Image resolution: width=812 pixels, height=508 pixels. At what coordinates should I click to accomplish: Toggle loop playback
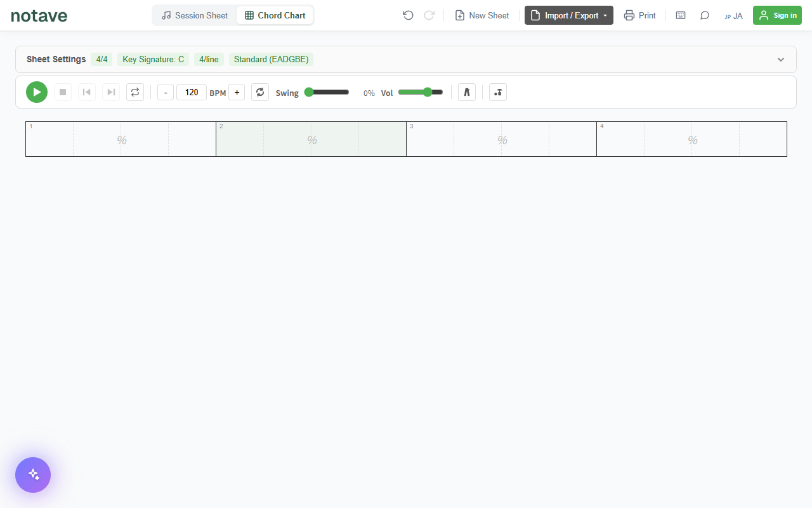click(x=135, y=92)
